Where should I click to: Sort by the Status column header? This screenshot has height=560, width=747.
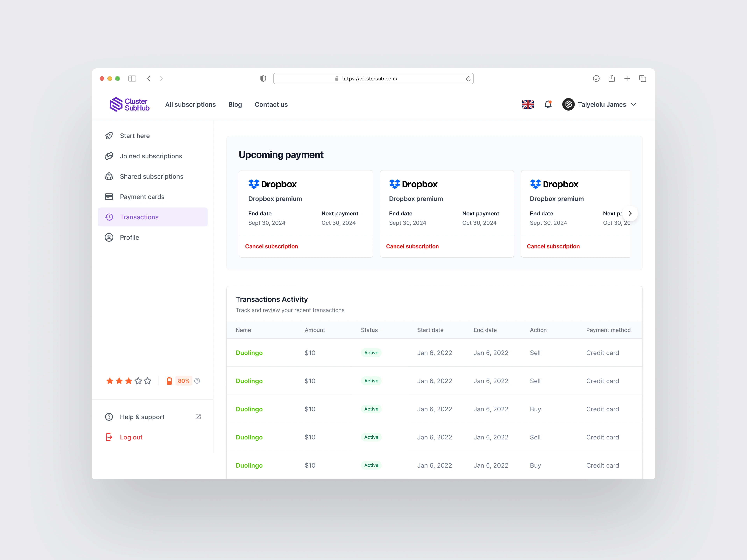click(369, 330)
